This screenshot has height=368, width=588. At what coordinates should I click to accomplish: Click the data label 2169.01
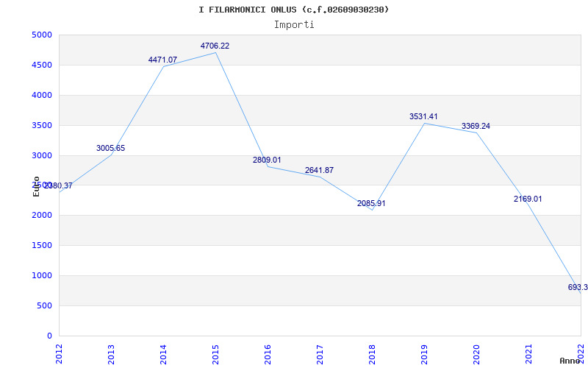pyautogui.click(x=528, y=199)
